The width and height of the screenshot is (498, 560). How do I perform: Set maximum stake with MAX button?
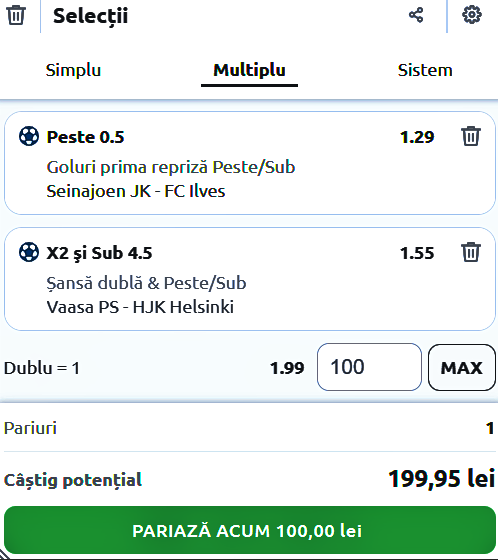coord(462,367)
